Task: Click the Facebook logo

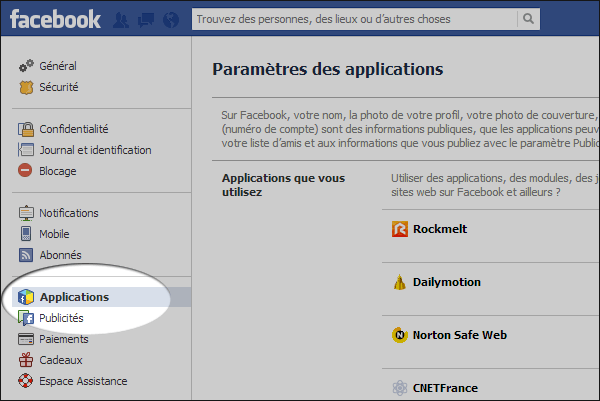Action: [x=56, y=18]
